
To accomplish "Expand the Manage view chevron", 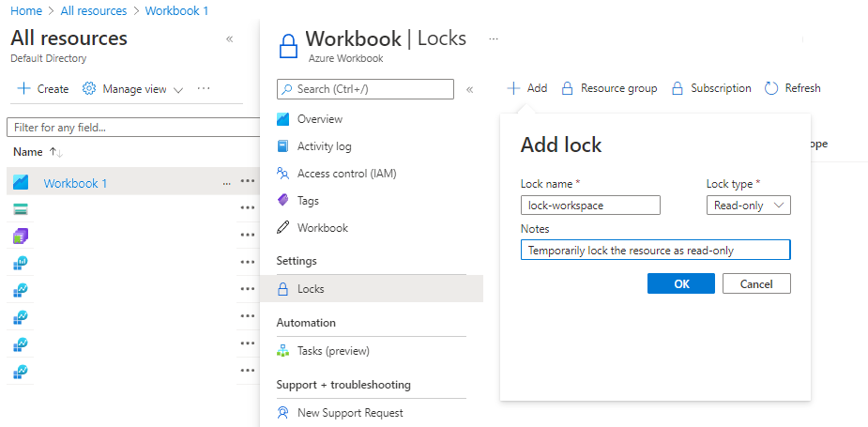I will [177, 90].
